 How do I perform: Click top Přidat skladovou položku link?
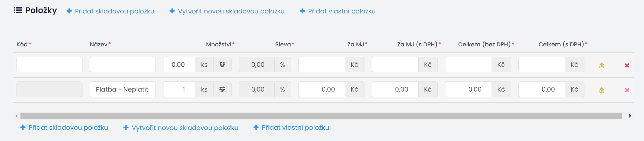pos(110,11)
